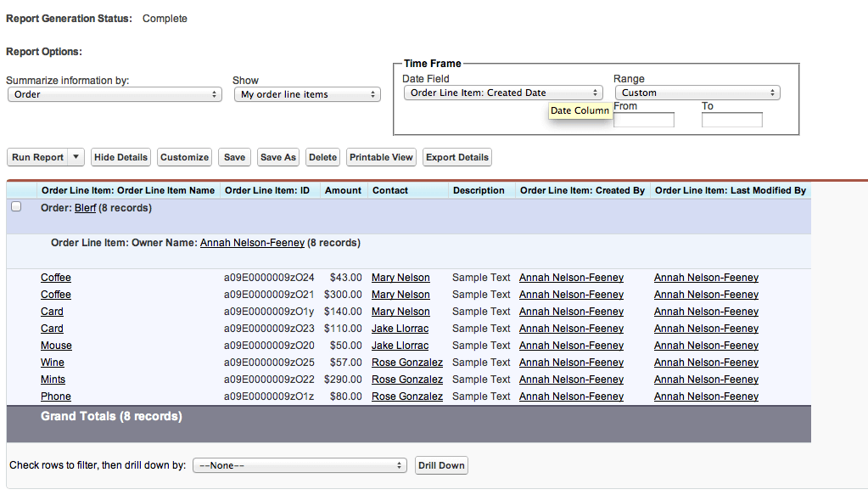Click the From date input field
This screenshot has height=495, width=868.
click(643, 120)
